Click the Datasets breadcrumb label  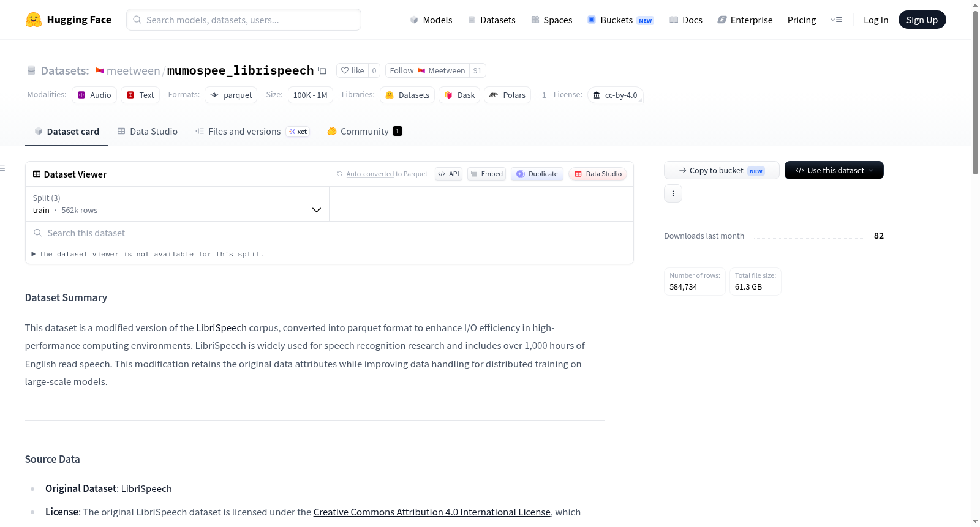click(65, 70)
